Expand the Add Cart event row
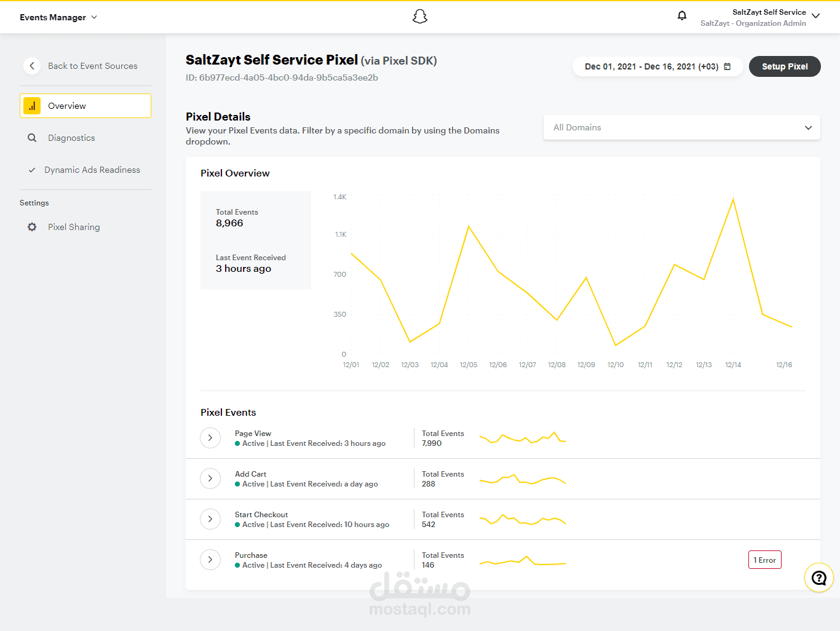 [210, 478]
